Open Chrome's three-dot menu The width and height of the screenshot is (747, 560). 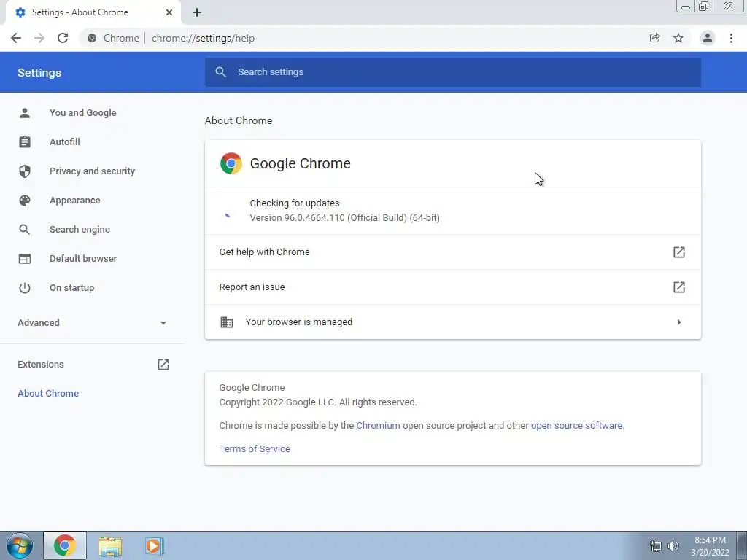731,38
